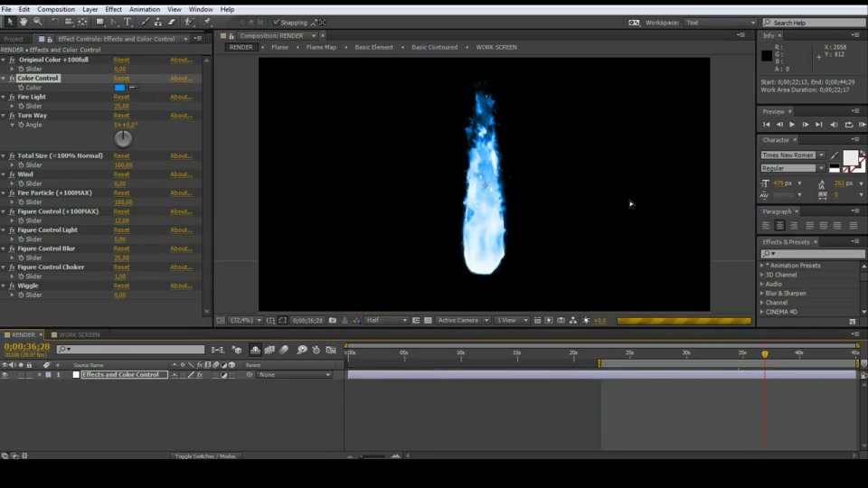Screen dimensions: 868x488
Task: Toggle visibility eye of Effects and Color Control layer
Action: coord(5,374)
